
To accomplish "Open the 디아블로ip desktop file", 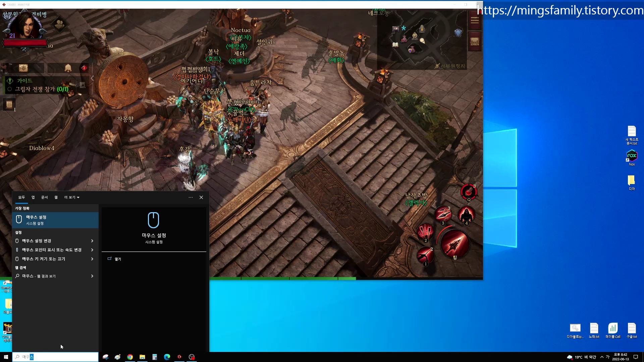I will pyautogui.click(x=575, y=330).
